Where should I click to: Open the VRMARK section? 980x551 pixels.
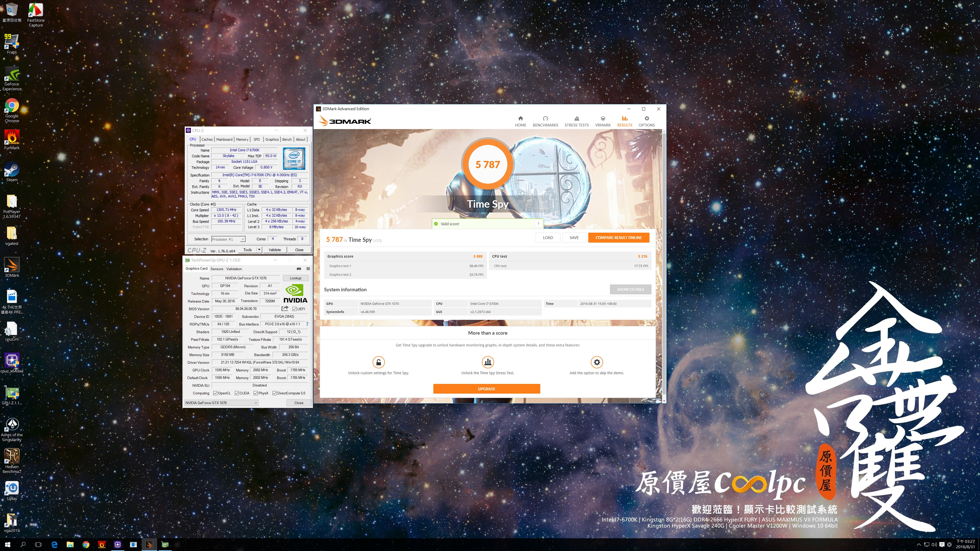click(x=603, y=121)
